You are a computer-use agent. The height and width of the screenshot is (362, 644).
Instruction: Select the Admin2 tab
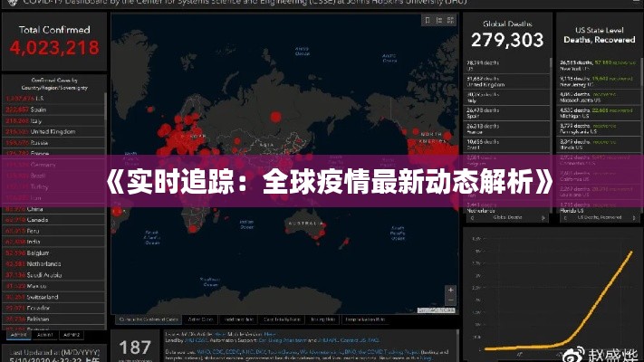(x=72, y=335)
